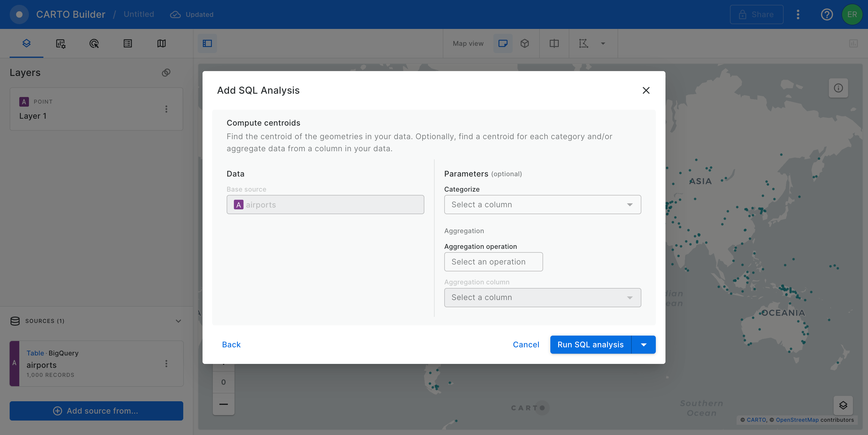Open the Aggregation column dropdown
The image size is (868, 435).
[542, 298]
